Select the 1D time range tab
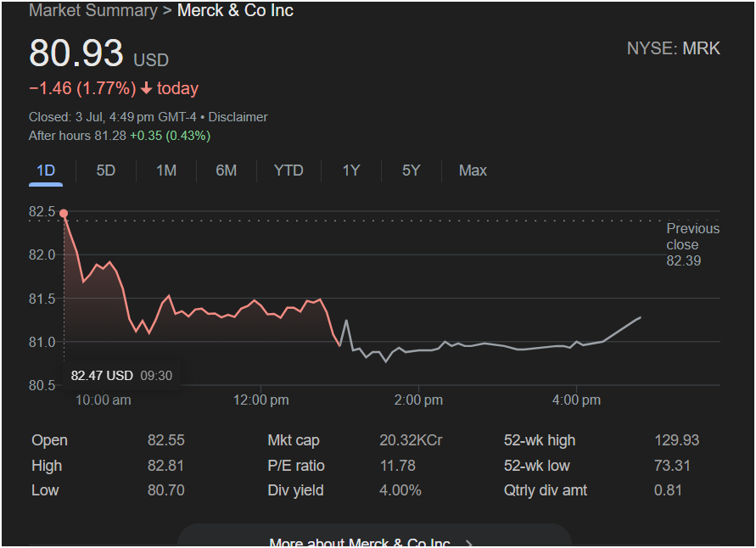 point(46,171)
